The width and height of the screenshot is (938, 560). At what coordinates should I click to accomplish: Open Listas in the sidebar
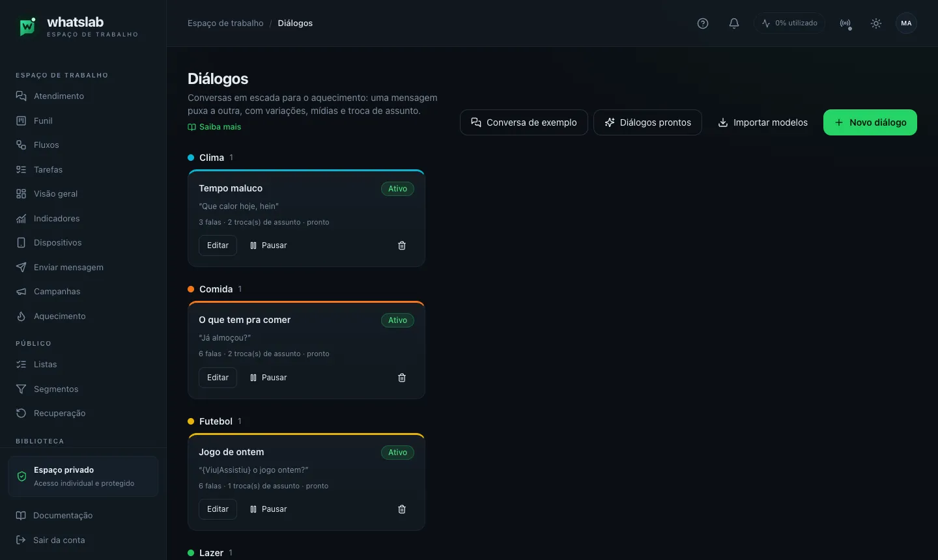click(x=83, y=365)
